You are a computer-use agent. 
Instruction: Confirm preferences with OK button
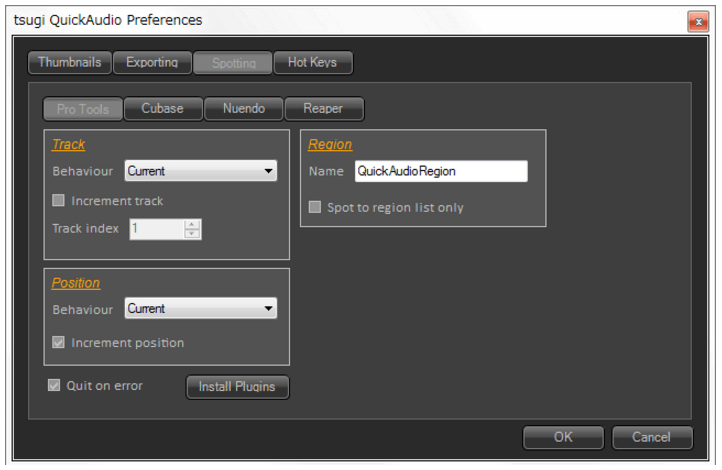click(x=563, y=437)
